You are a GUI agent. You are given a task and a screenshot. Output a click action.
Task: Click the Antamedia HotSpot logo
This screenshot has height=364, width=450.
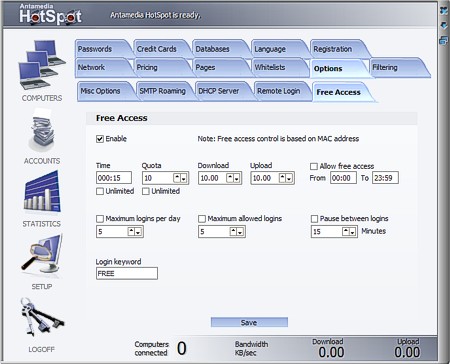(x=50, y=14)
